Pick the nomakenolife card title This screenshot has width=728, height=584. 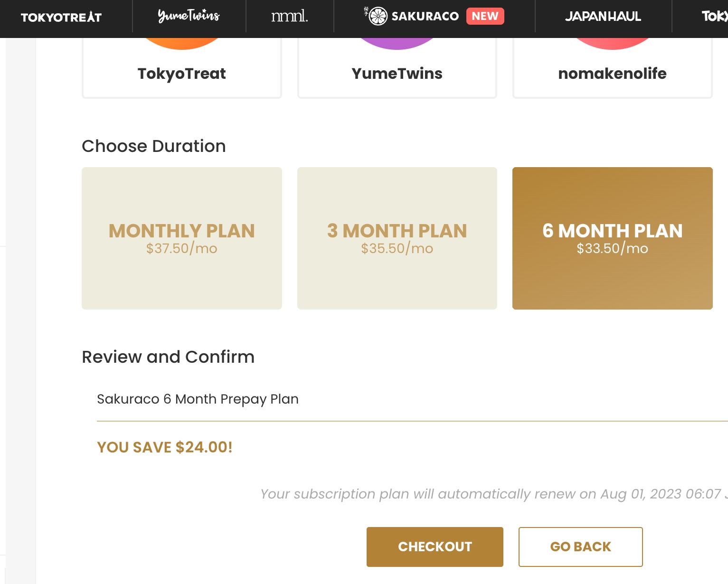tap(612, 74)
